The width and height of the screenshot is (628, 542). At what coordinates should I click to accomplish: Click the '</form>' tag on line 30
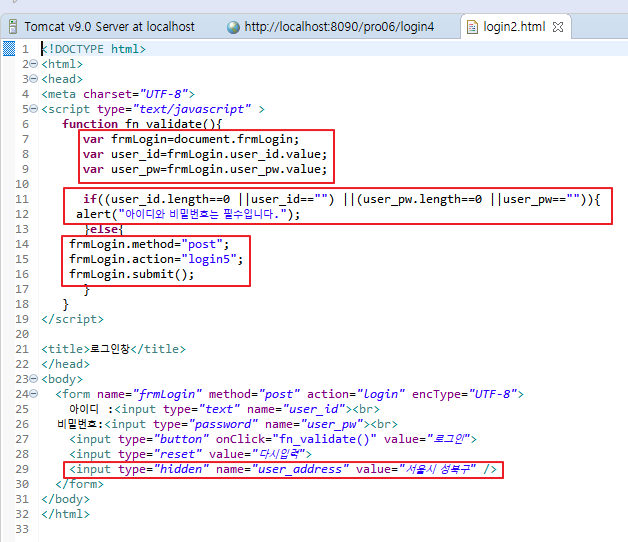coord(79,484)
